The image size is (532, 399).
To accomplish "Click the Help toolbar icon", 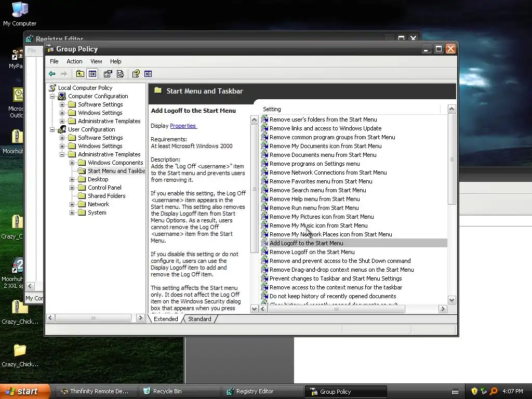I will pos(136,74).
